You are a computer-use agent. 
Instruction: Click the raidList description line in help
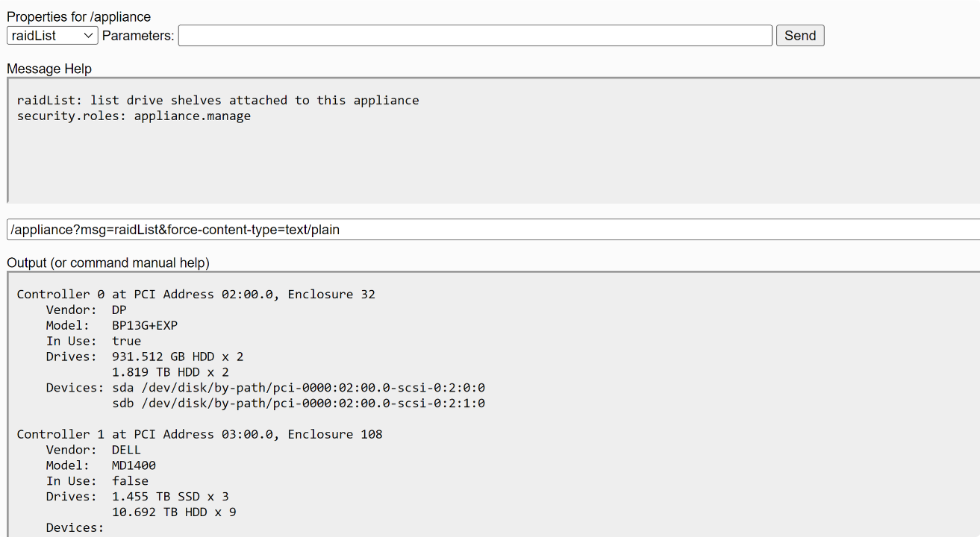[218, 100]
